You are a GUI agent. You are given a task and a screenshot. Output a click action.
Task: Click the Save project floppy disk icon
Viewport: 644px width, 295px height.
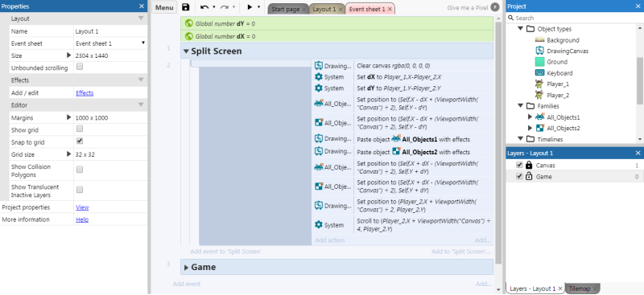click(x=186, y=7)
